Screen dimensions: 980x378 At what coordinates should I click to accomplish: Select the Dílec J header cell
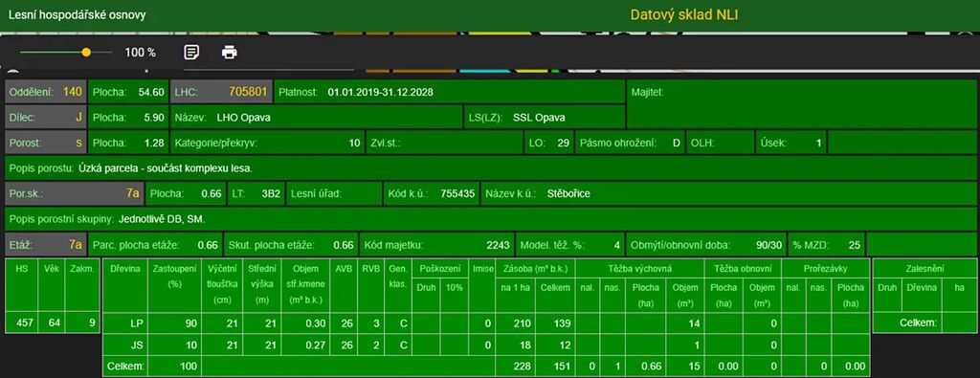pyautogui.click(x=46, y=117)
